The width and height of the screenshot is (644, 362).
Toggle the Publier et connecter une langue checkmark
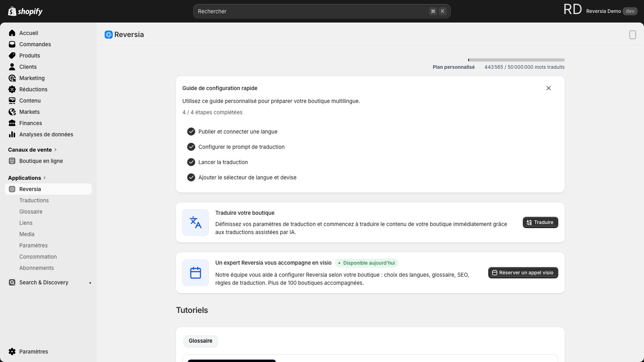click(x=191, y=132)
